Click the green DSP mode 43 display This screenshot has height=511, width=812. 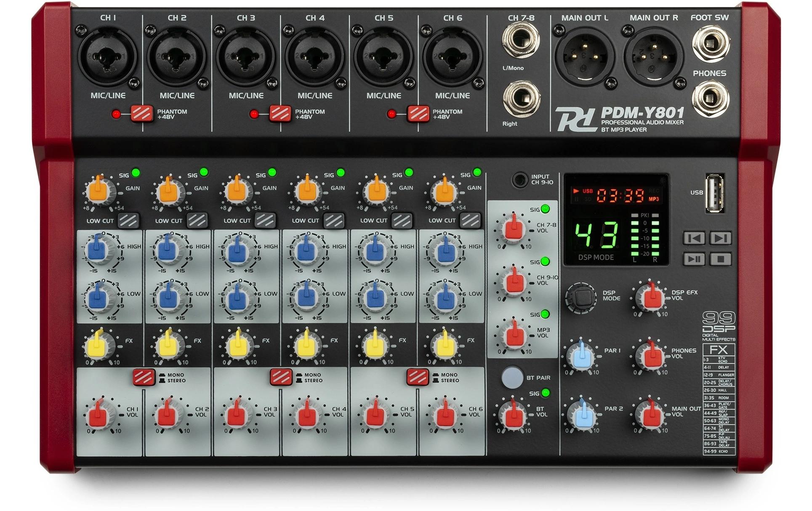click(597, 235)
